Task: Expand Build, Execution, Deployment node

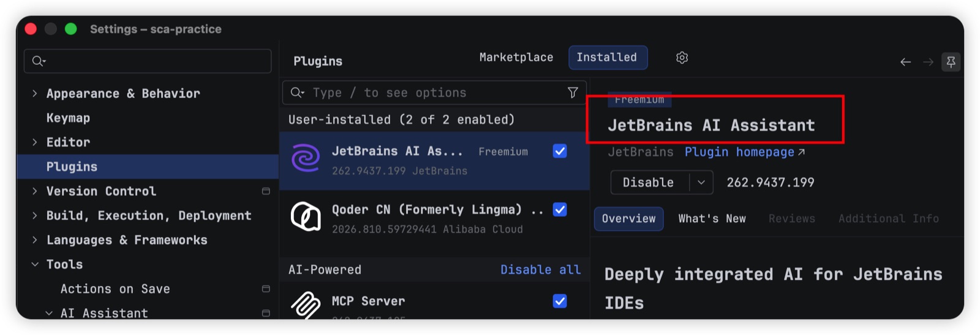Action: click(x=34, y=216)
